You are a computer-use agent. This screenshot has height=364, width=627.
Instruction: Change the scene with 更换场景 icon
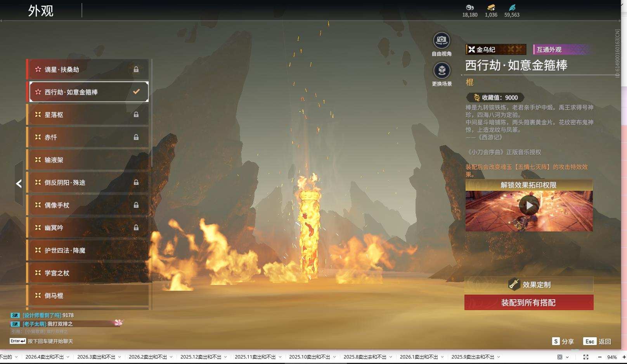[442, 71]
